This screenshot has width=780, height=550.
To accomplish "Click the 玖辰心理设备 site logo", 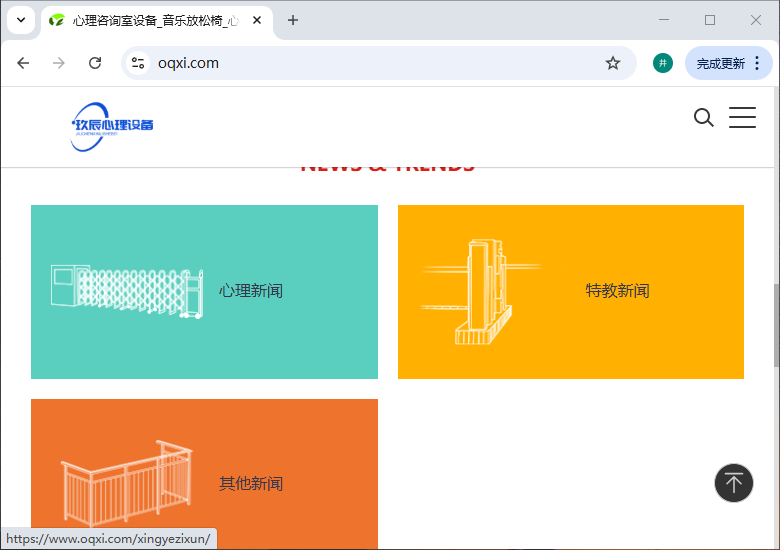I will click(x=112, y=127).
